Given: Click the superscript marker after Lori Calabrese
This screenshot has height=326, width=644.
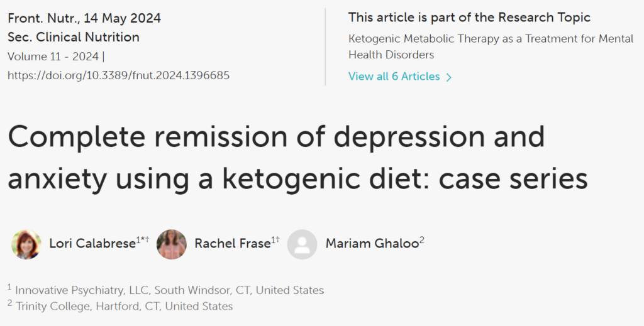Looking at the screenshot, I should tap(143, 240).
